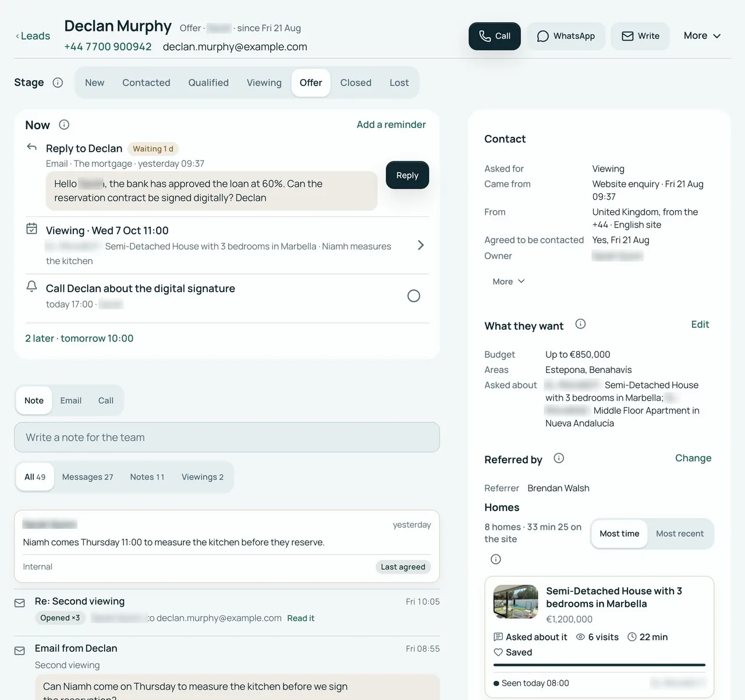Mark the lead stage as Lost
Image resolution: width=745 pixels, height=700 pixels.
click(399, 83)
